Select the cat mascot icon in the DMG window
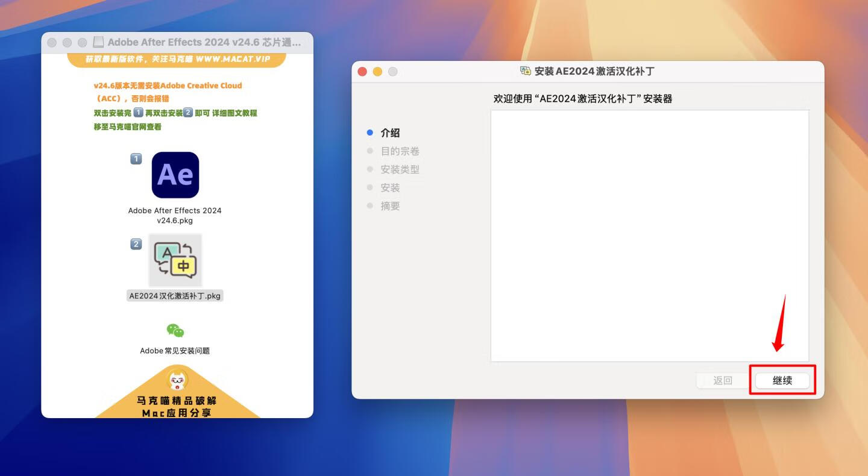This screenshot has height=476, width=868. [x=177, y=381]
